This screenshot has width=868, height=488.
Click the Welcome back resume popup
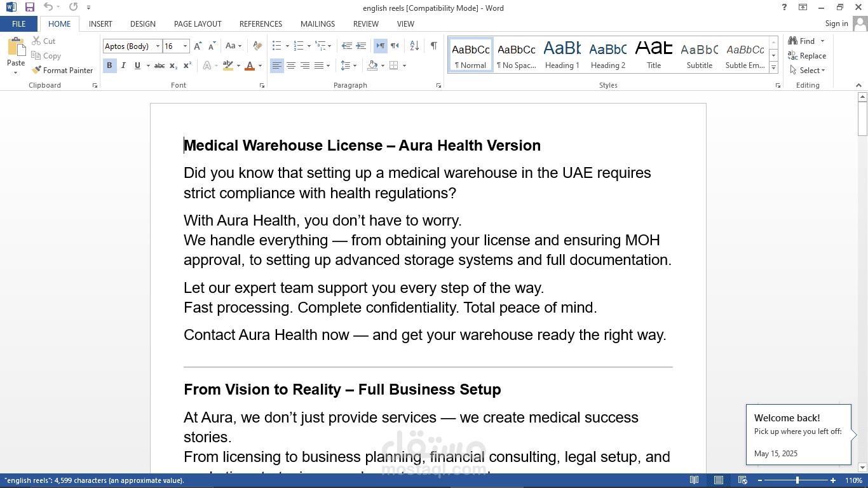(x=799, y=435)
